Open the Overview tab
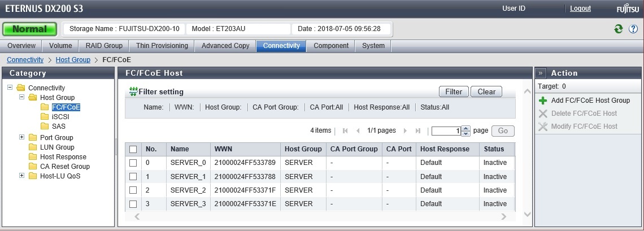This screenshot has width=644, height=231. coord(21,46)
